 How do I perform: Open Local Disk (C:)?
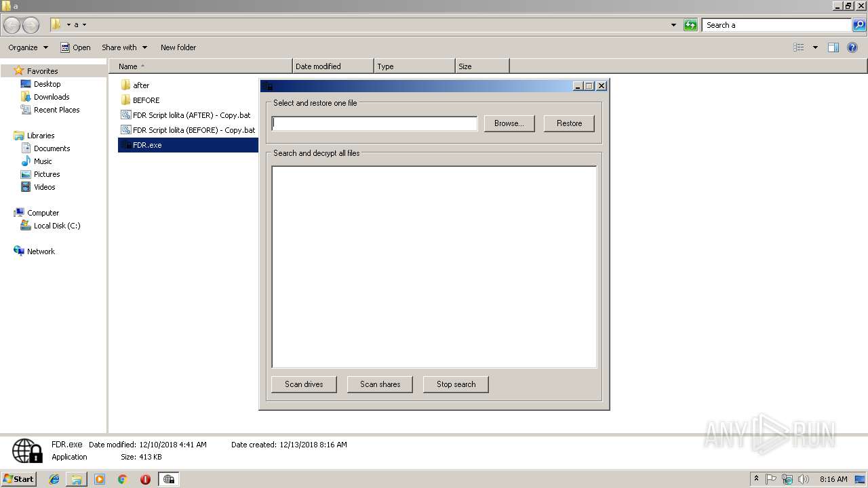coord(57,226)
